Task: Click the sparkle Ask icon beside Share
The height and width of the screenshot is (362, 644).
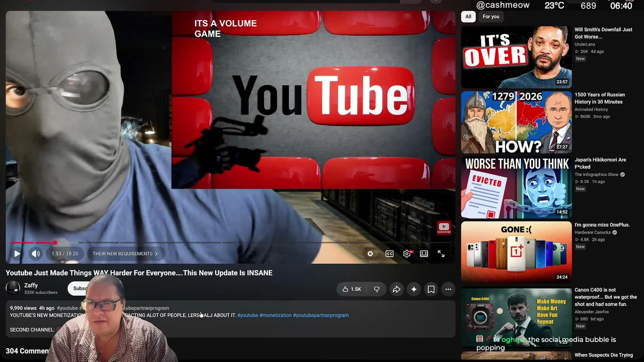Action: click(x=414, y=289)
